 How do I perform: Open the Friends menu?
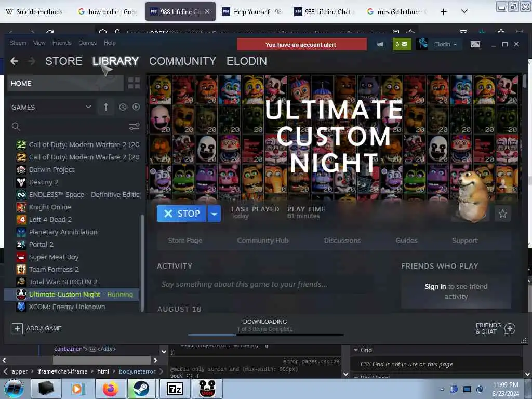click(x=62, y=43)
